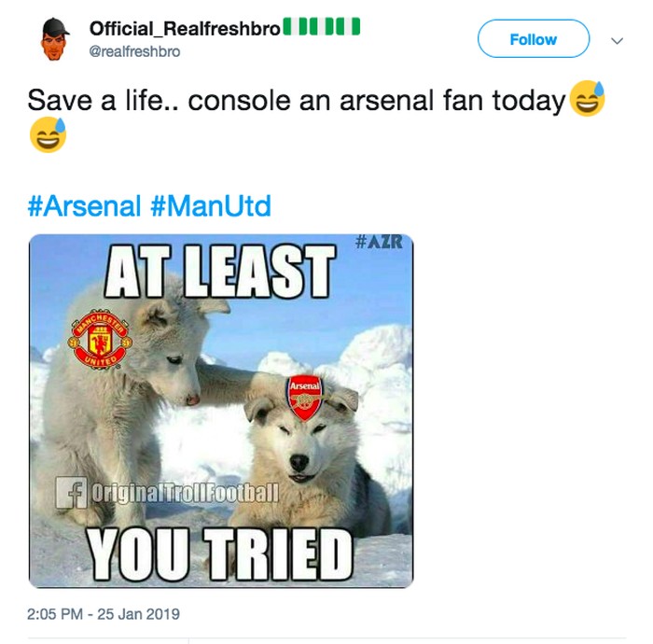Click the Official_Realfreshbro display name
Image resolution: width=653 pixels, height=644 pixels.
click(184, 29)
